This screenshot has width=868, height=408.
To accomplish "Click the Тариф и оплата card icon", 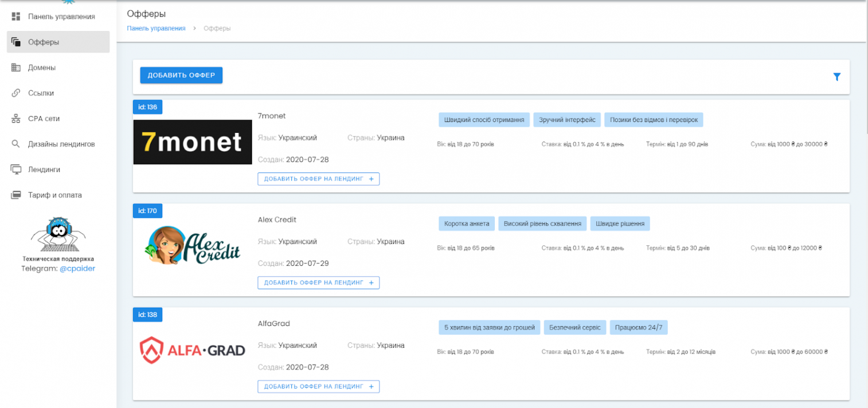I will pos(16,195).
